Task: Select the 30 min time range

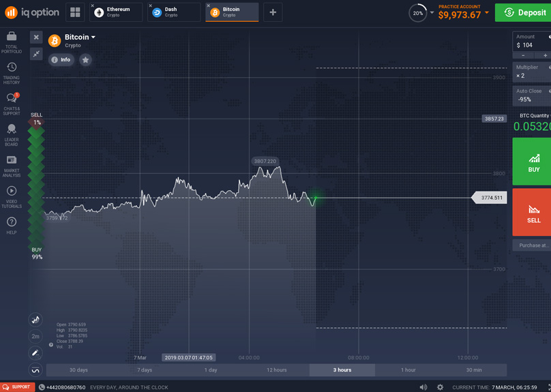Action: coord(474,370)
